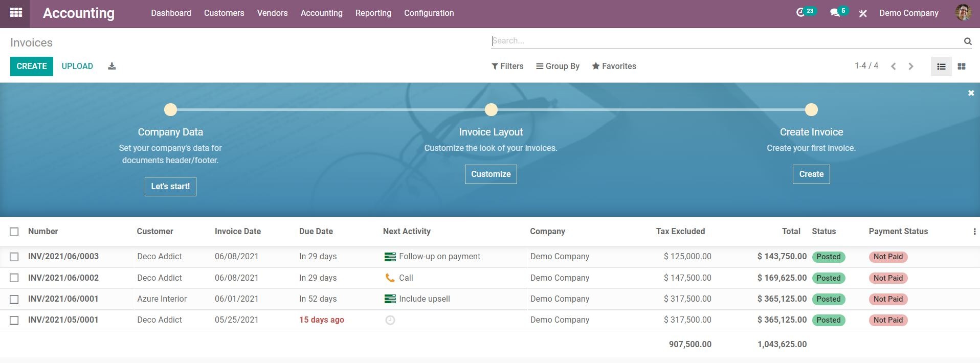Open the Favorites dropdown
Screen dimensions: 980x363
click(x=614, y=66)
